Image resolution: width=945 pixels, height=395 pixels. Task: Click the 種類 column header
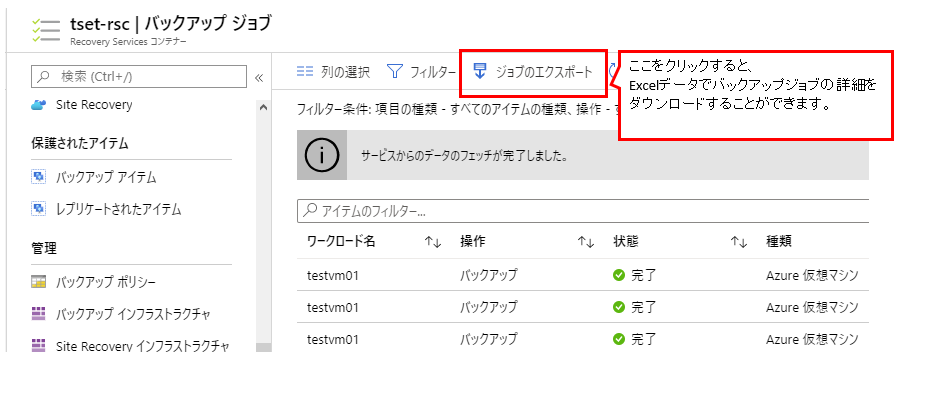point(779,242)
